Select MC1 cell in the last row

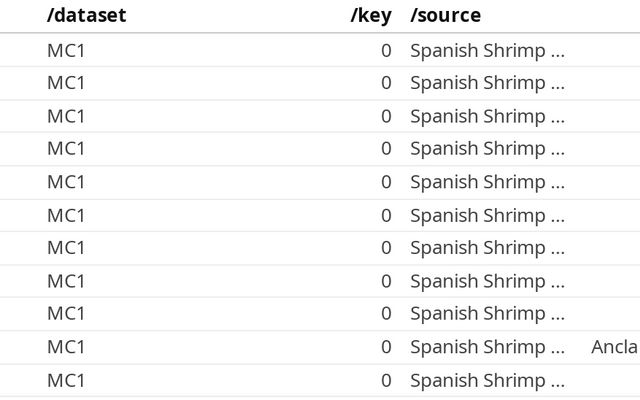pos(66,380)
